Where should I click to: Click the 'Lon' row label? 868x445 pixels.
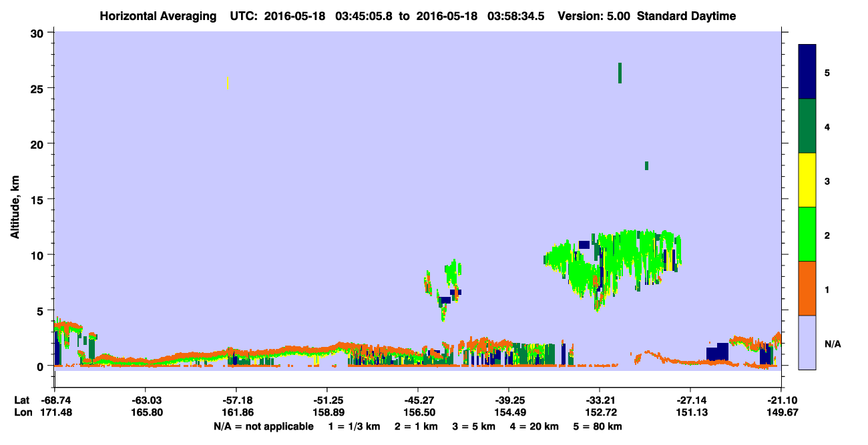pos(22,412)
